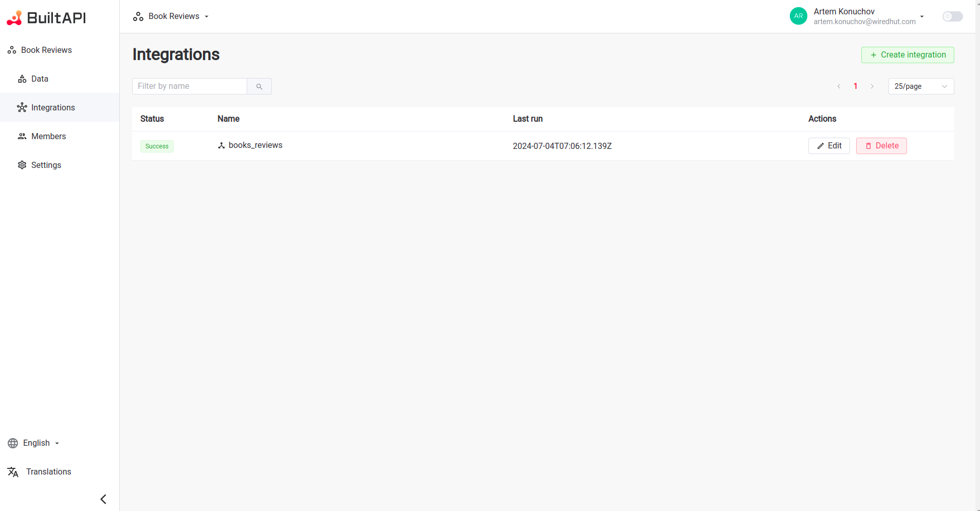Collapse the sidebar with the chevron arrow
Viewport: 980px width, 511px height.
coord(103,499)
